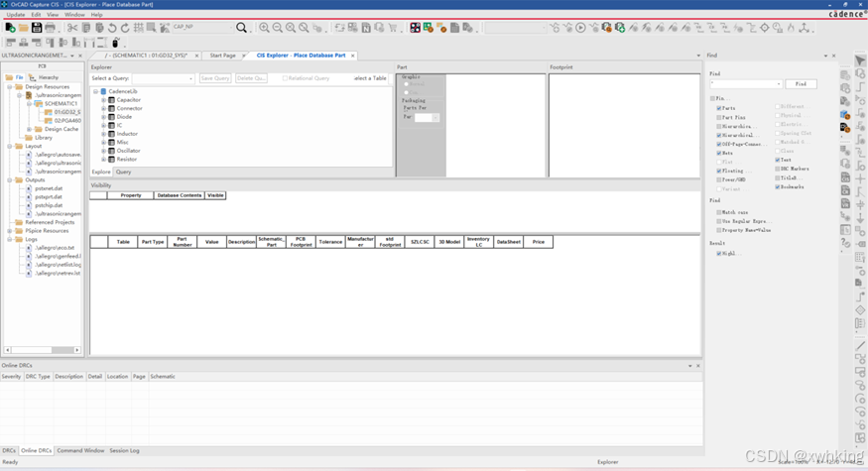Viewport: 868px width, 471px height.
Task: Select the pstxnet.dat file in Outputs
Action: 49,188
